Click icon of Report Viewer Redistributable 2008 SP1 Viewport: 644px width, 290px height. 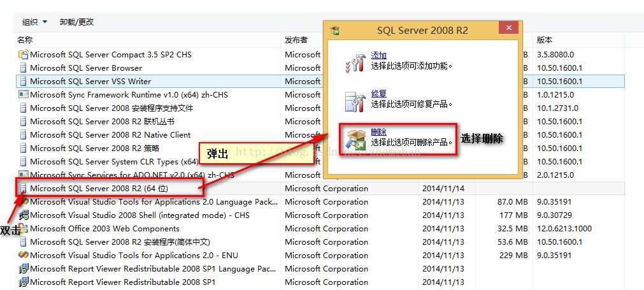24,282
